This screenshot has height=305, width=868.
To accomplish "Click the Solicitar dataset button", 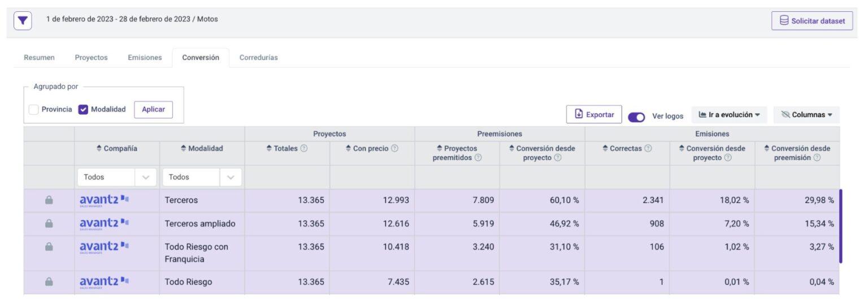I will click(812, 21).
